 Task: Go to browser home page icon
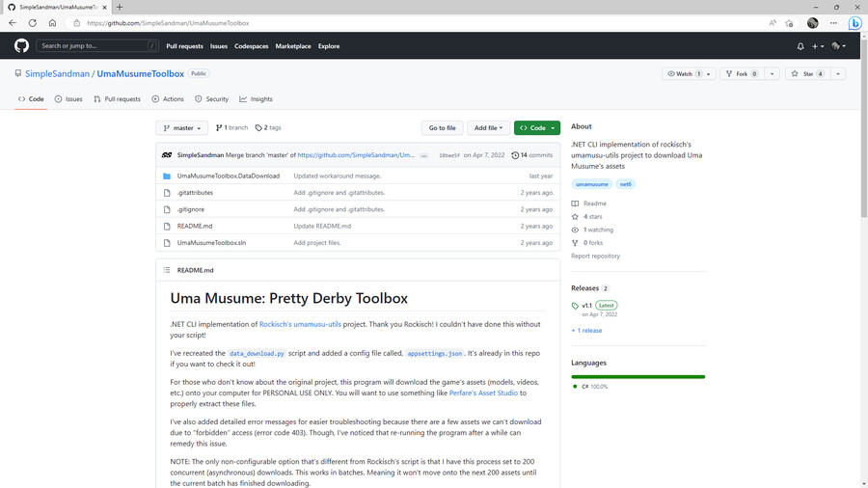(x=53, y=23)
